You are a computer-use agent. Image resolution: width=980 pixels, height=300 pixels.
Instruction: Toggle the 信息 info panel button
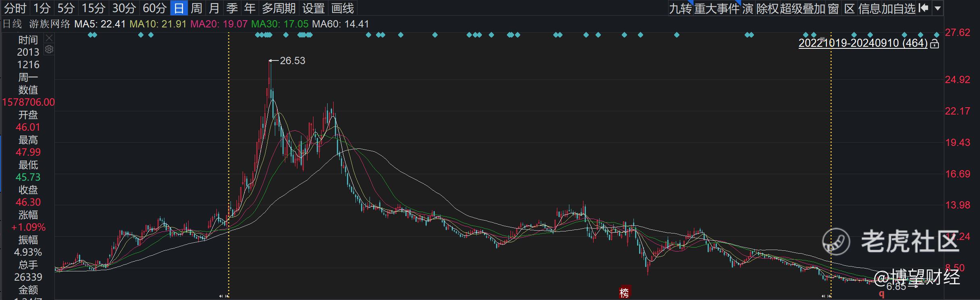click(x=870, y=8)
